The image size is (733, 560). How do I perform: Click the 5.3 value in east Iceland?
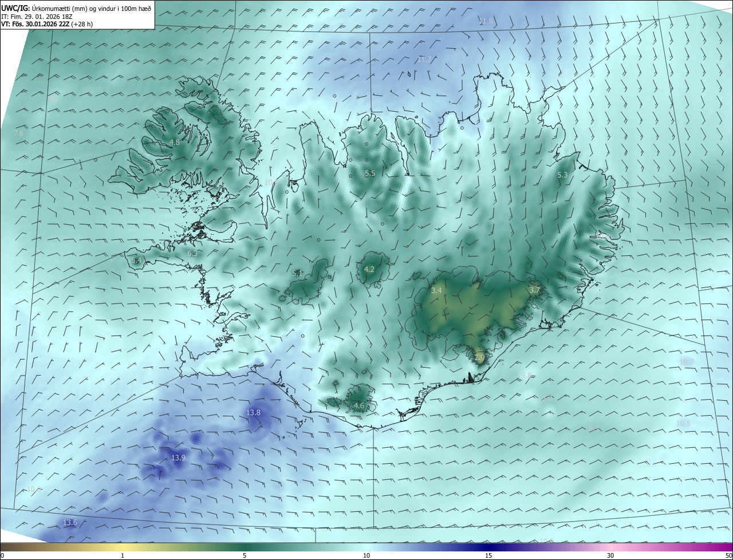coord(562,175)
